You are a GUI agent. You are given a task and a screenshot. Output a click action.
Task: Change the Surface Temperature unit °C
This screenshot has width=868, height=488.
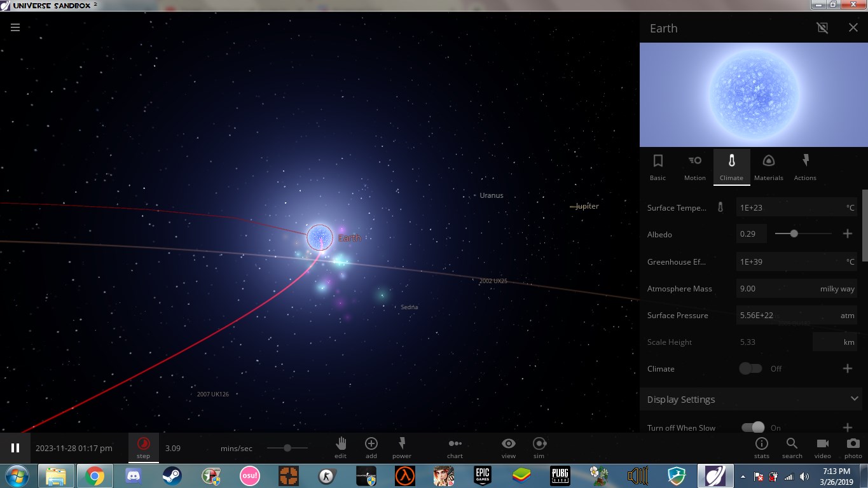point(850,207)
